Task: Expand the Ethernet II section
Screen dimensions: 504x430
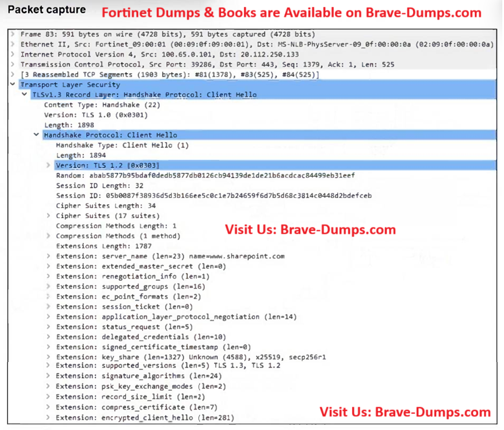Action: [x=13, y=44]
